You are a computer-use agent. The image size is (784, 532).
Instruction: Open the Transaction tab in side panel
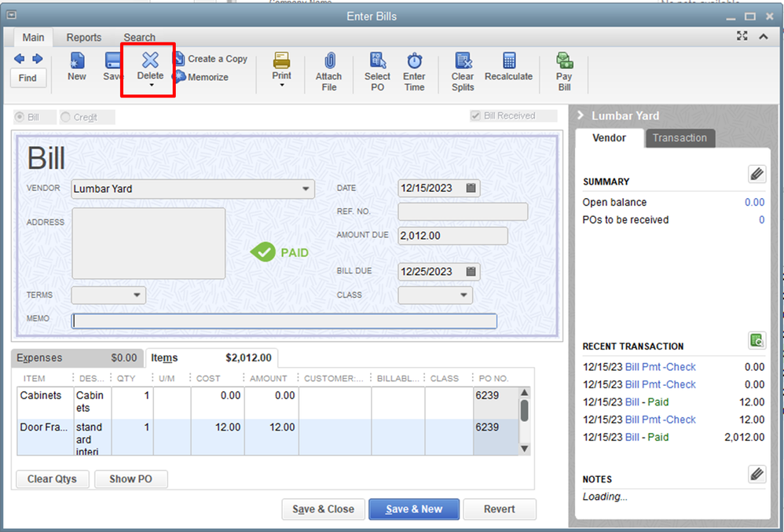click(x=680, y=138)
